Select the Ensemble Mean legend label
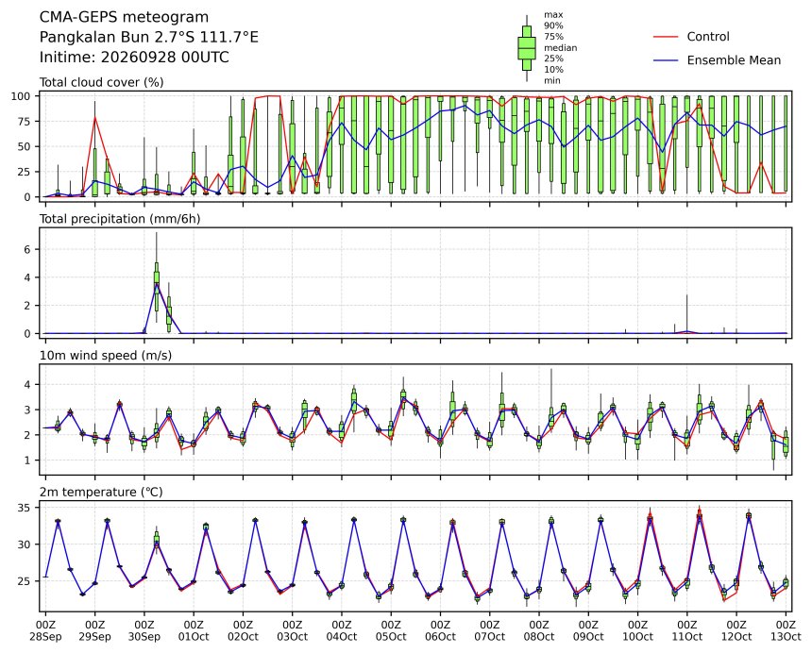This screenshot has height=653, width=812. click(734, 60)
